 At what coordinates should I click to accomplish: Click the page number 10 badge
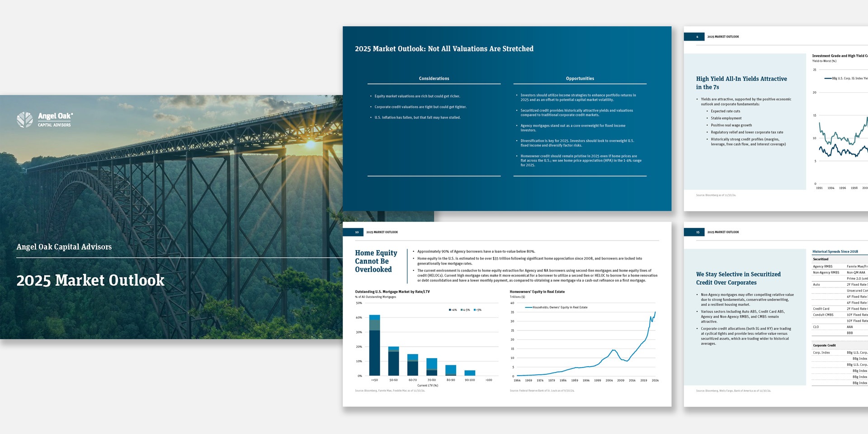353,232
